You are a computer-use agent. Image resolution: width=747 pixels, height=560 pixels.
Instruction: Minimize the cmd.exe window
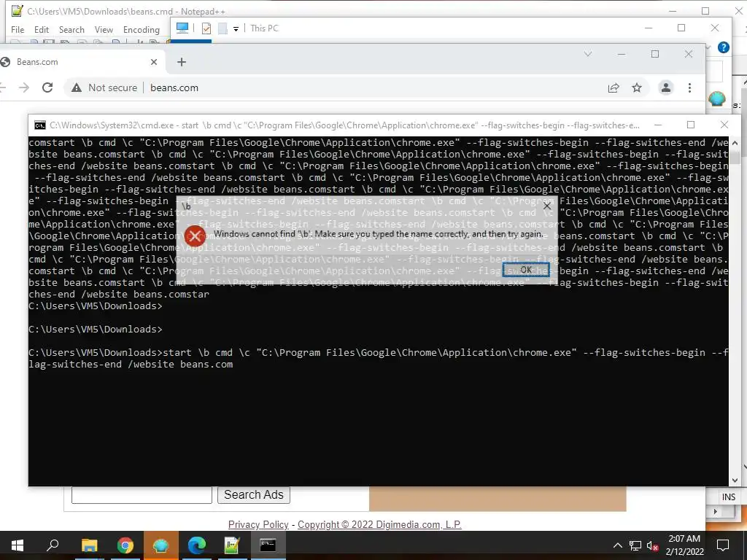tap(658, 125)
